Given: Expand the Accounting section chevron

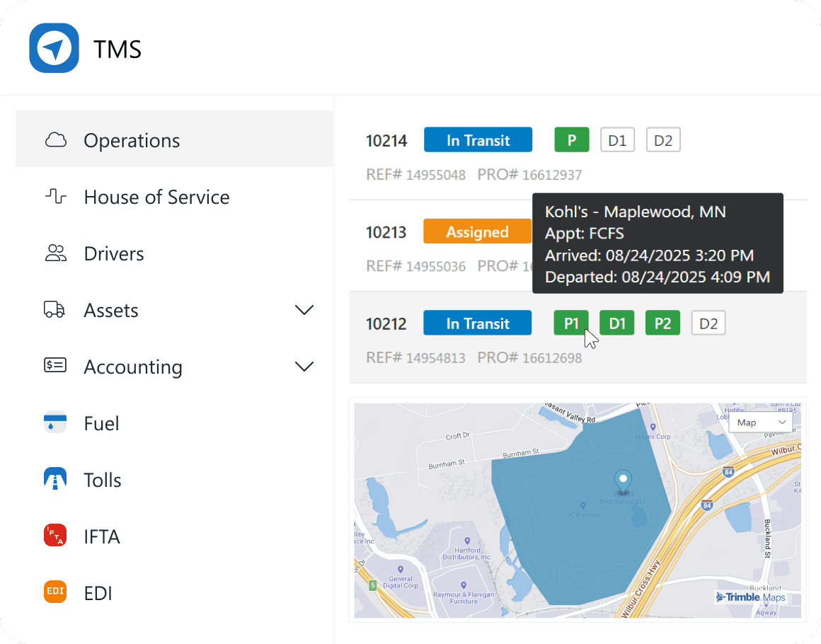Looking at the screenshot, I should click(x=304, y=367).
